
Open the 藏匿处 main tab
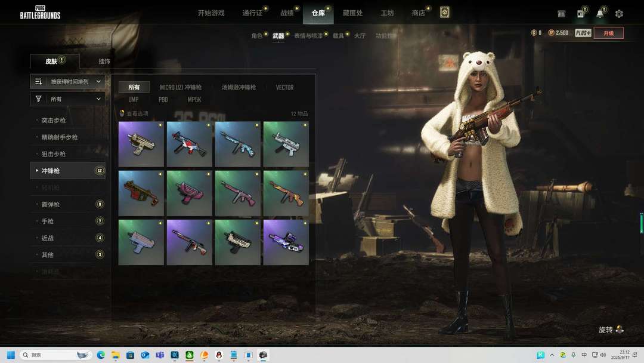coord(353,13)
